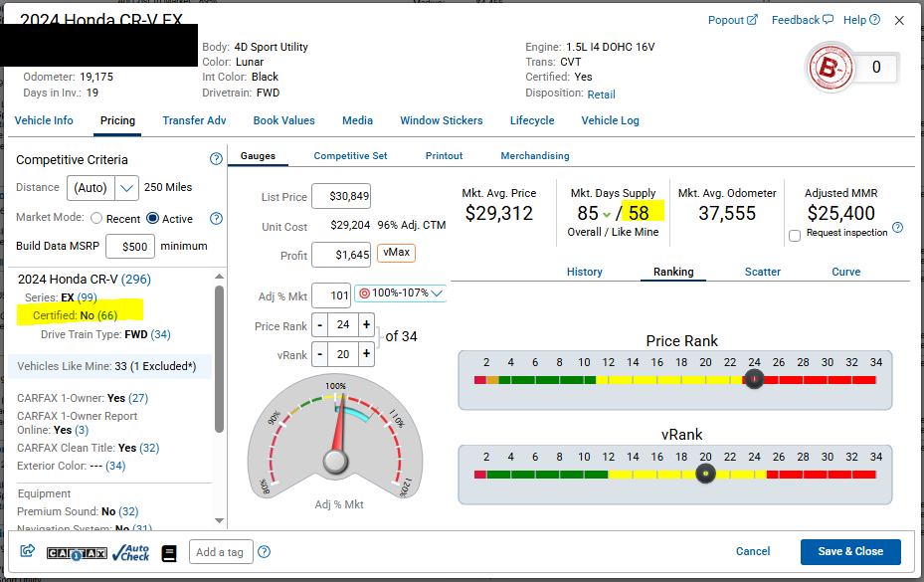The image size is (924, 582).
Task: Click the List Price input field
Action: coord(341,196)
